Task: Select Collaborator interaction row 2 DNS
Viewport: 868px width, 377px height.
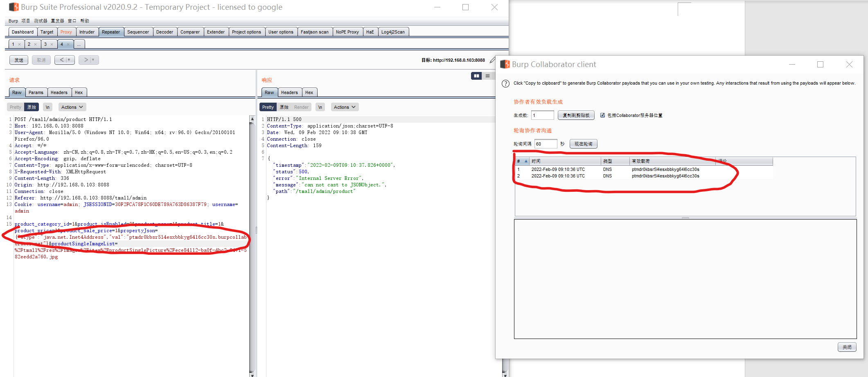Action: (x=644, y=176)
